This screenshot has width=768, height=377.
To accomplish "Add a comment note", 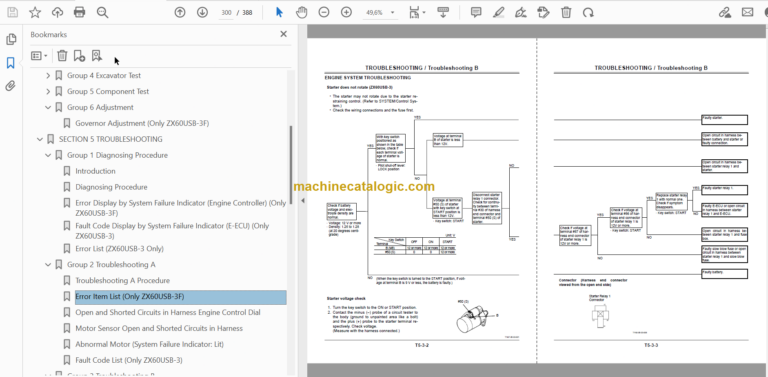I will (x=476, y=12).
